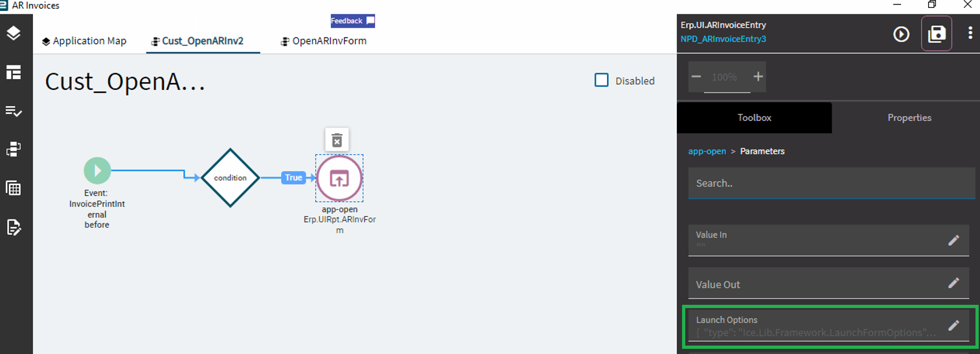
Task: Open the three-dot overflow menu
Action: (970, 33)
